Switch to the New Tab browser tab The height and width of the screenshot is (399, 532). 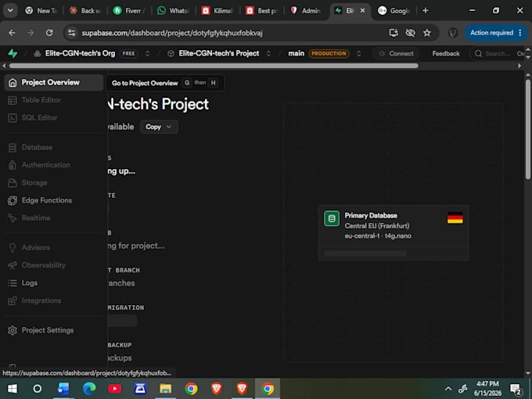(41, 10)
